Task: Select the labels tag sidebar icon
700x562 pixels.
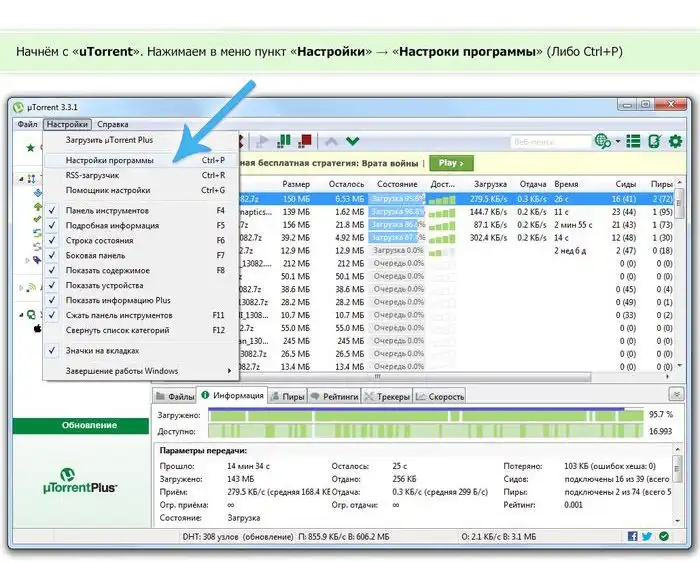Action: (x=38, y=259)
